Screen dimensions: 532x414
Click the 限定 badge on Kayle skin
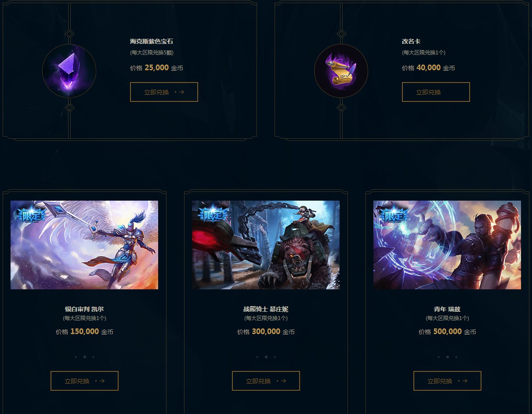(30, 215)
